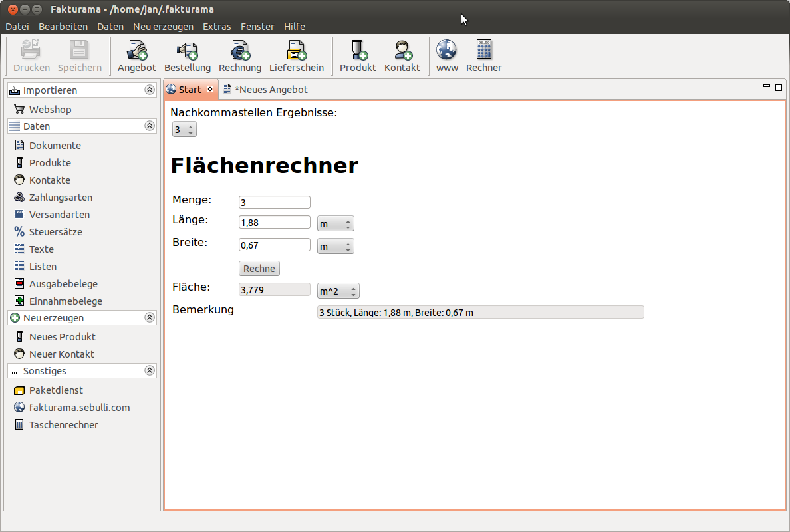Collapse the Sonstiges sidebar section

click(x=149, y=371)
